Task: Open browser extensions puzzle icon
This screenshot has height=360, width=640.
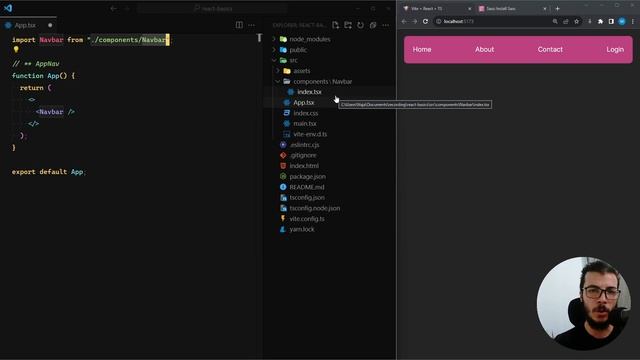Action: (x=600, y=21)
